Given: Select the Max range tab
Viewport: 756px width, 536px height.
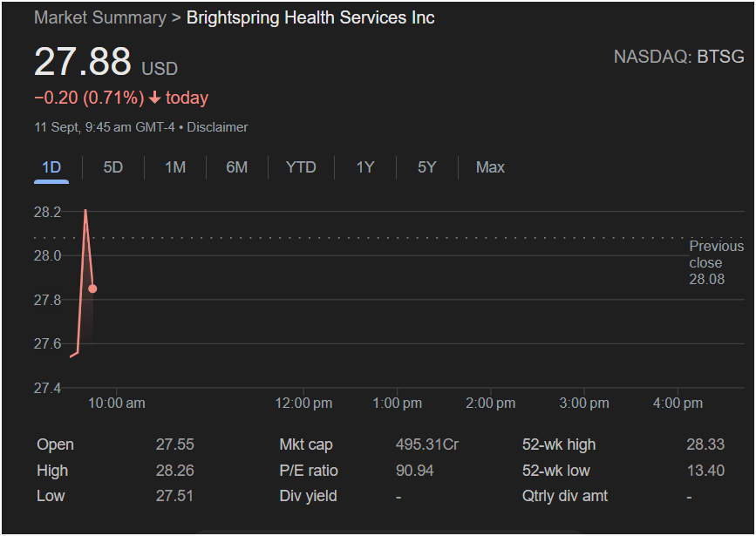Looking at the screenshot, I should 490,167.
